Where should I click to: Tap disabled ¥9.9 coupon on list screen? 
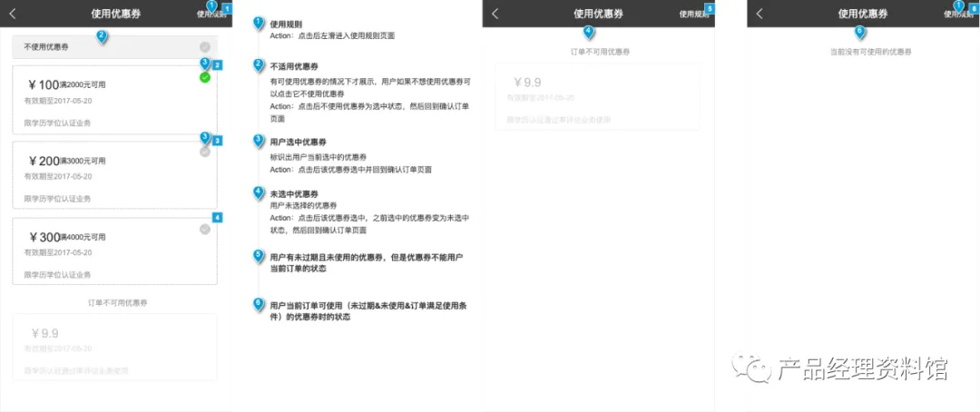pos(115,347)
